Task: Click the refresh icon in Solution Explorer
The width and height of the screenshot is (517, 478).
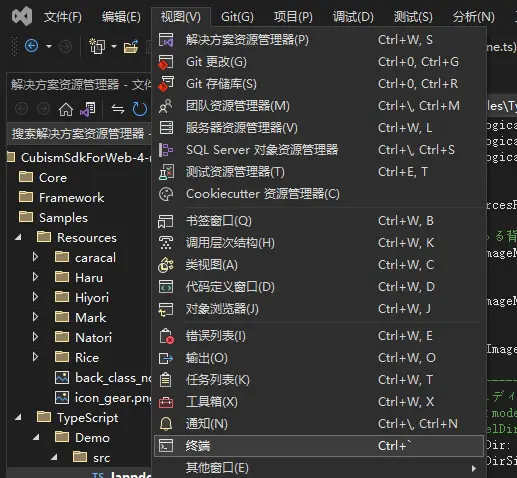Action: click(140, 109)
